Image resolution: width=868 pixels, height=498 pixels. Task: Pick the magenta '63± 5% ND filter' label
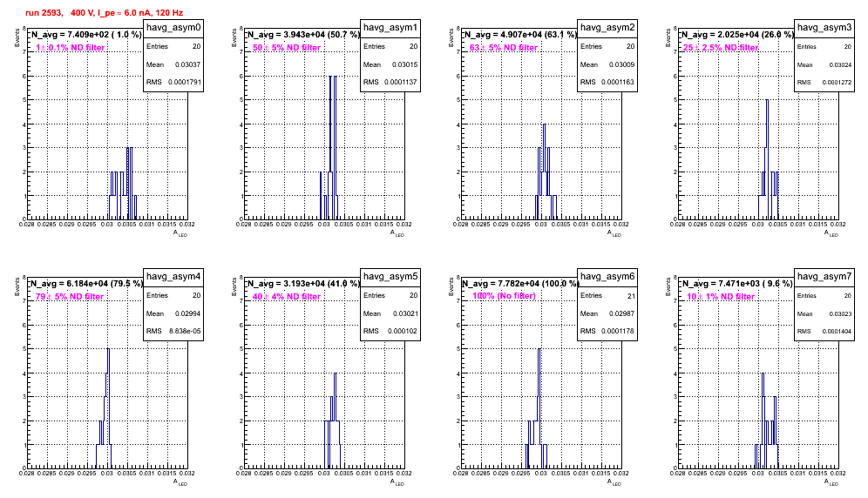[x=504, y=48]
